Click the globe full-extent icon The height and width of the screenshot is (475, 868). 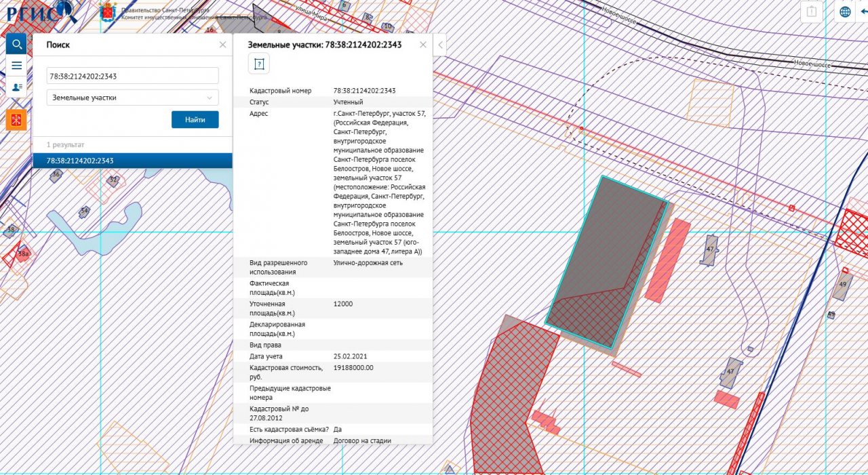(845, 12)
